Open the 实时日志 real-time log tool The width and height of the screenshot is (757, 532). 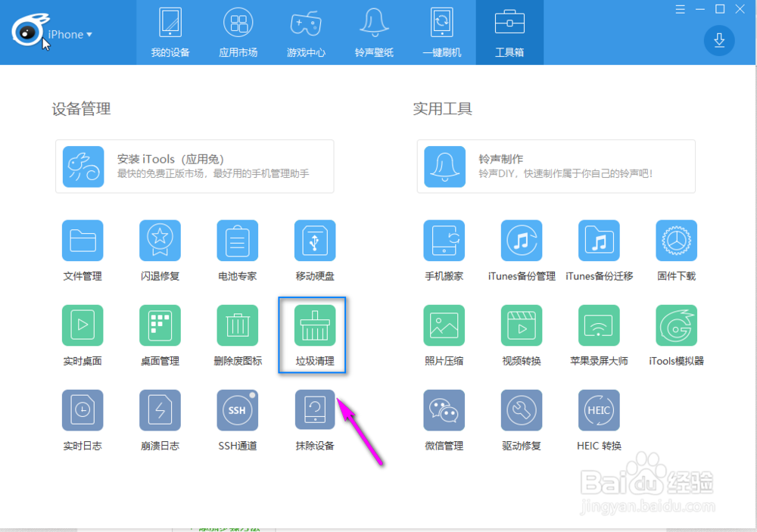point(83,410)
